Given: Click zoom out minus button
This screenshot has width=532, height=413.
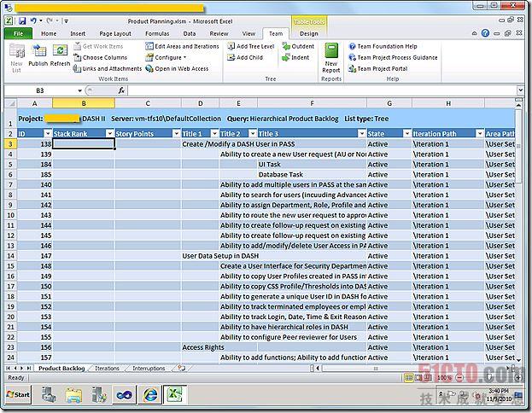Looking at the screenshot, I should tap(459, 377).
